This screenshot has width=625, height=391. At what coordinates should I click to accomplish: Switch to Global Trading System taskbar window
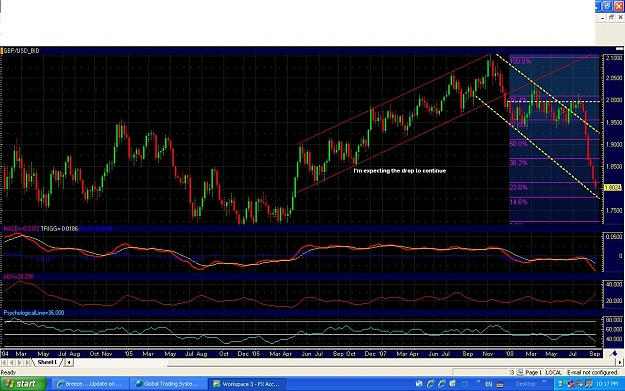point(169,384)
